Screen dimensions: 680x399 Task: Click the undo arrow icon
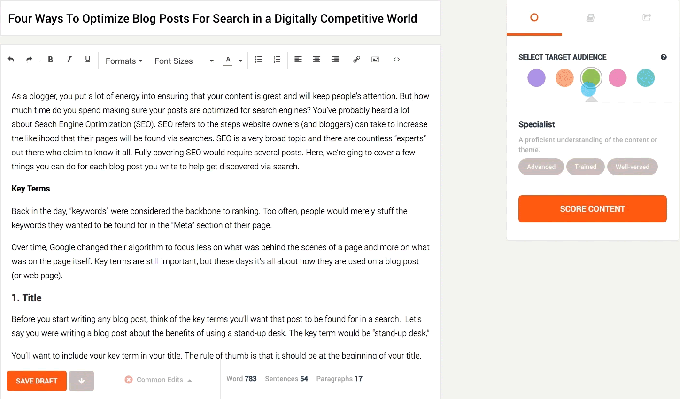pyautogui.click(x=11, y=59)
